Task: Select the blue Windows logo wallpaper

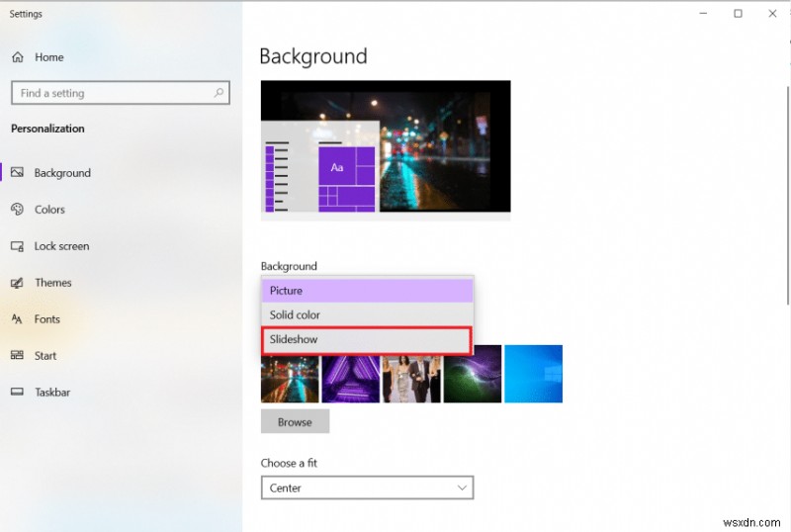Action: coord(534,374)
